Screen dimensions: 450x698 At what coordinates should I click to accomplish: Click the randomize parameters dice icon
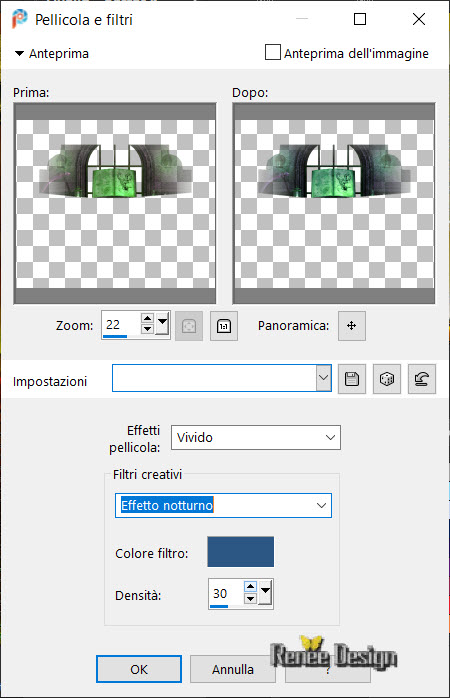(x=386, y=379)
